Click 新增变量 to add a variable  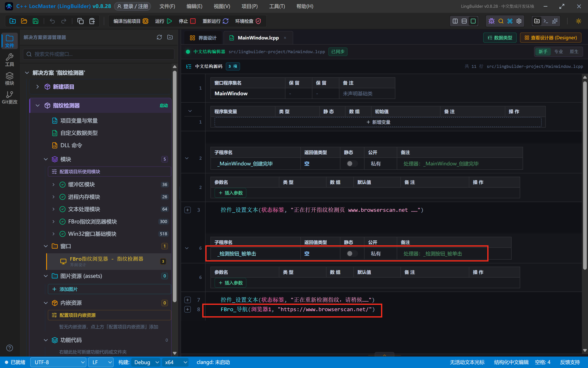(x=378, y=122)
